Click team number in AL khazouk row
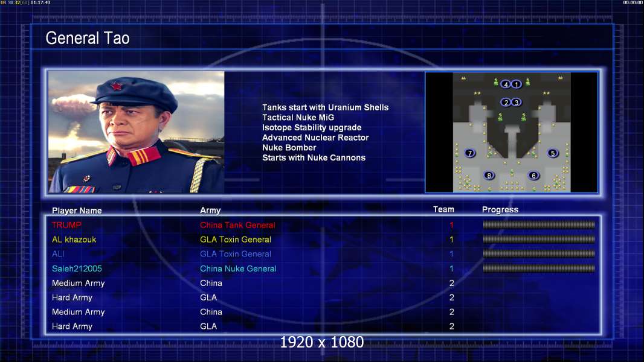This screenshot has width=644, height=362. point(451,240)
